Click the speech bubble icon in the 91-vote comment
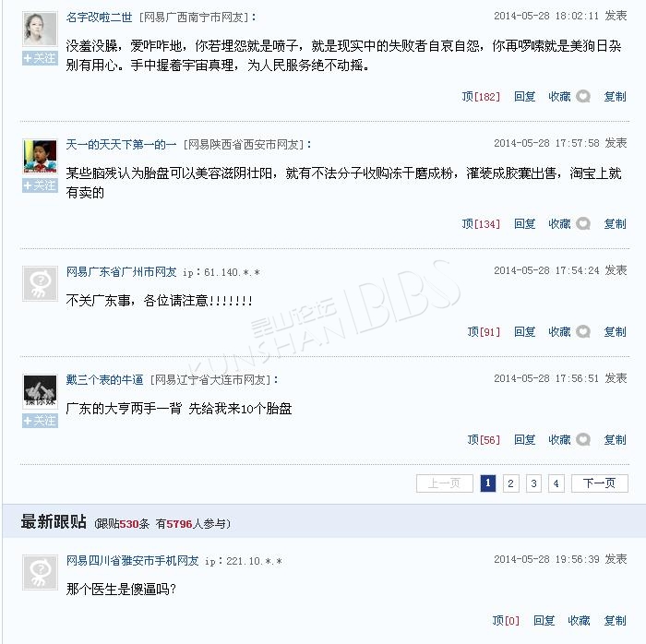646x644 pixels. tap(583, 331)
